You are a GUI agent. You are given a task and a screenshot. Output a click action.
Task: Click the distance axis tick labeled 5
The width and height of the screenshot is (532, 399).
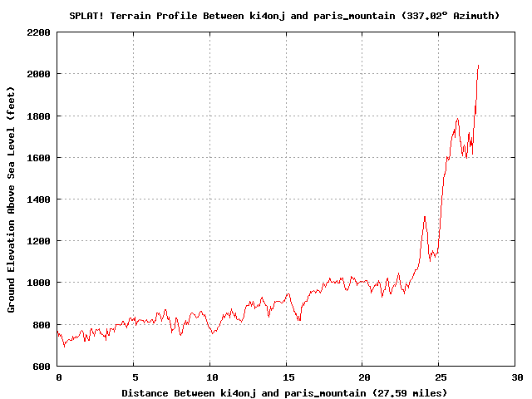coord(134,377)
